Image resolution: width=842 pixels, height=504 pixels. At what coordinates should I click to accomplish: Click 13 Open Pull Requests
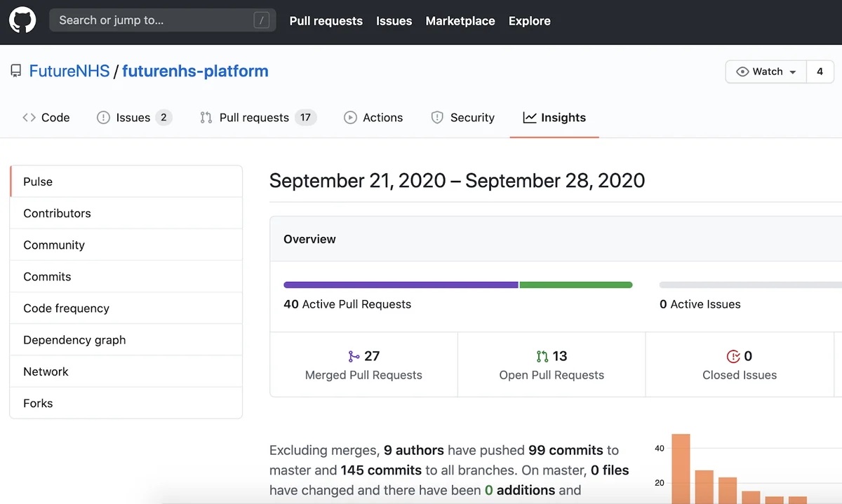click(x=552, y=365)
